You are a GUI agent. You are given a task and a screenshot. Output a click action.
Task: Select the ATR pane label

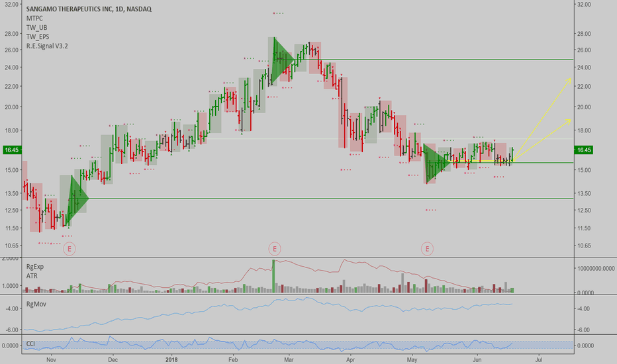32,276
